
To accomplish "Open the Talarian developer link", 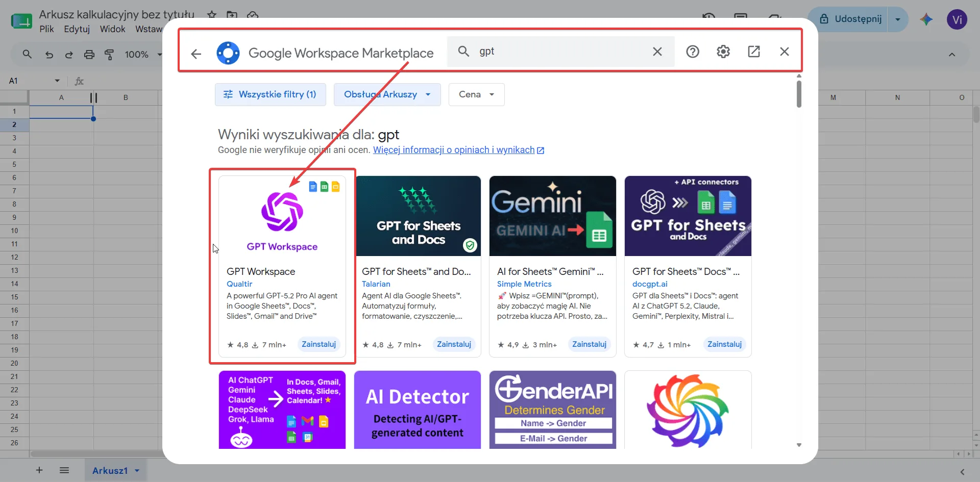I will tap(376, 284).
